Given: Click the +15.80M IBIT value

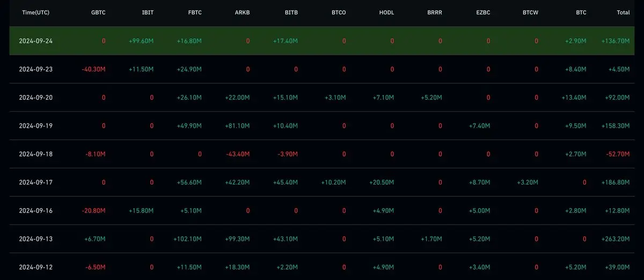Looking at the screenshot, I should [142, 211].
